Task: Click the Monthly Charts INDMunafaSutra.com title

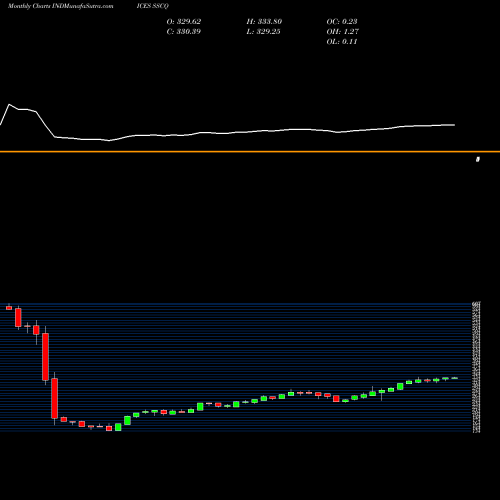Action: click(60, 6)
